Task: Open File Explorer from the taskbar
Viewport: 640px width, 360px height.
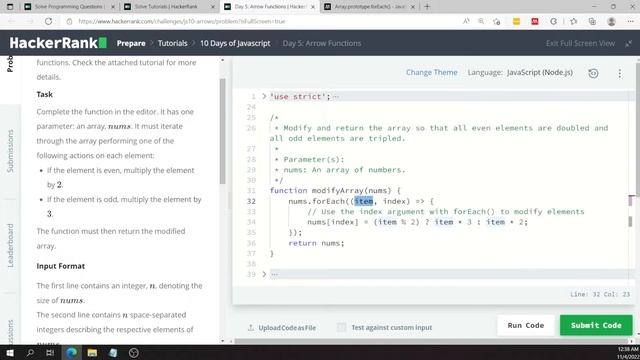Action: click(x=92, y=353)
